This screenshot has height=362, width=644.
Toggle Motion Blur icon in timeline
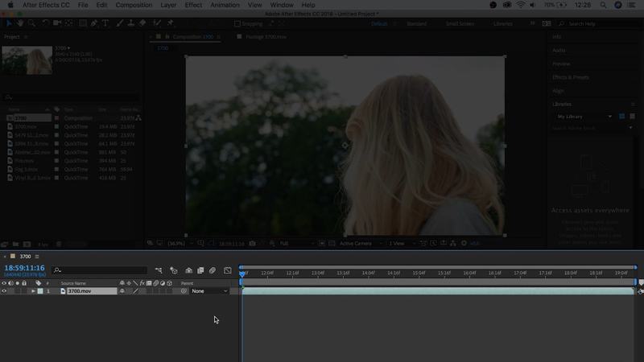213,270
